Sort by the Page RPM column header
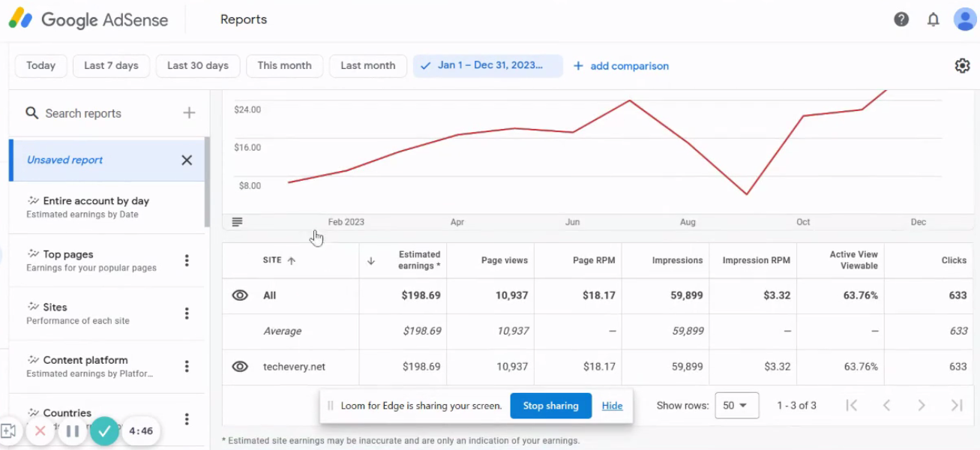Image resolution: width=980 pixels, height=450 pixels. 593,260
